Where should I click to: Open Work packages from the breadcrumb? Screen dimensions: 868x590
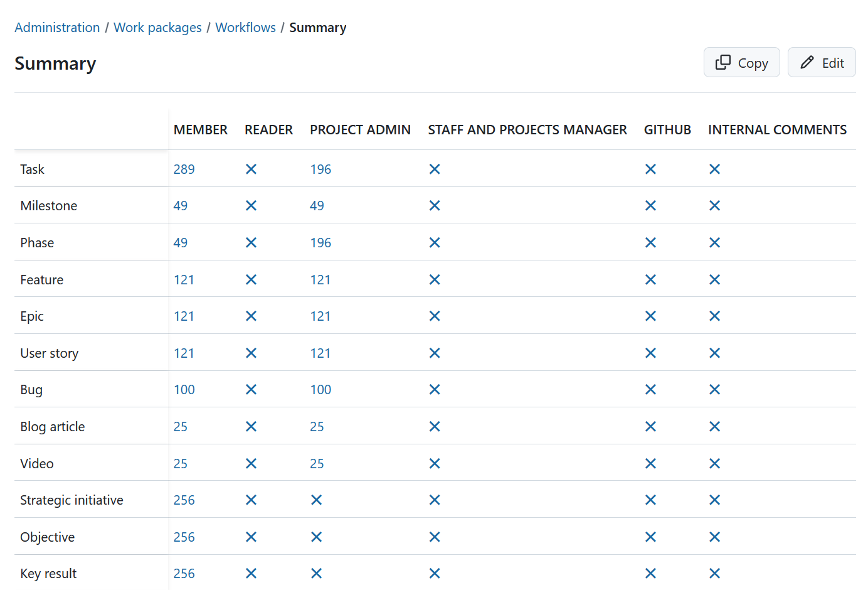[x=157, y=27]
